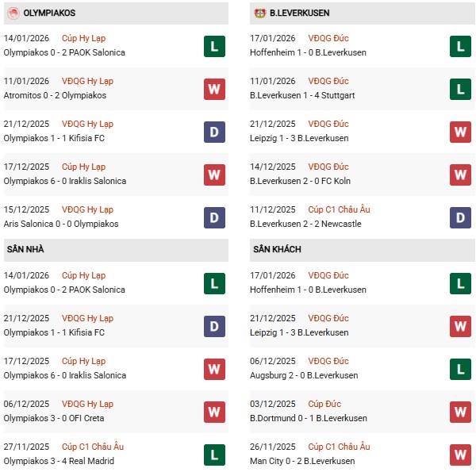476x472 pixels.
Task: Click the W badge for Atromitos 0-2 Olympiakos
Action: pyautogui.click(x=214, y=89)
